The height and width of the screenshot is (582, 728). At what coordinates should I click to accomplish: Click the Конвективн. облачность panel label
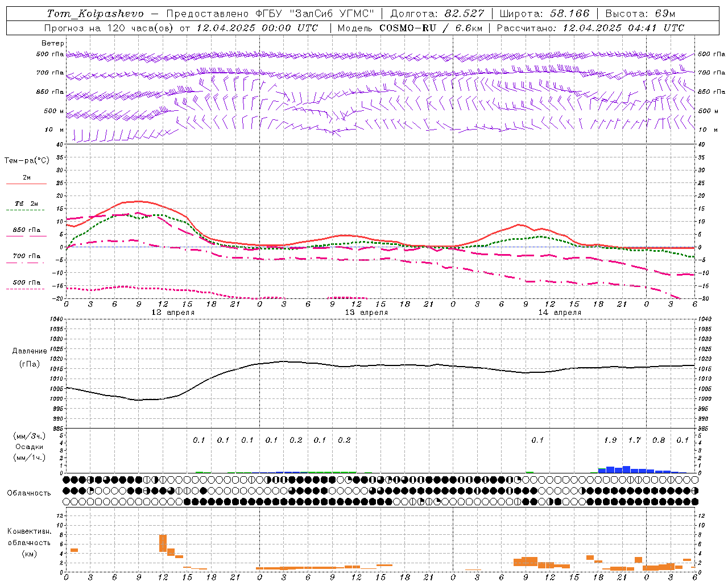coord(29,542)
